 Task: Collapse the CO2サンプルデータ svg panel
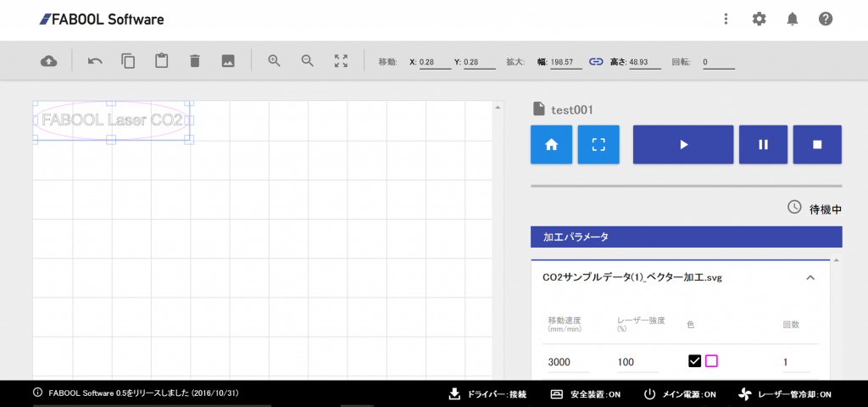(810, 278)
